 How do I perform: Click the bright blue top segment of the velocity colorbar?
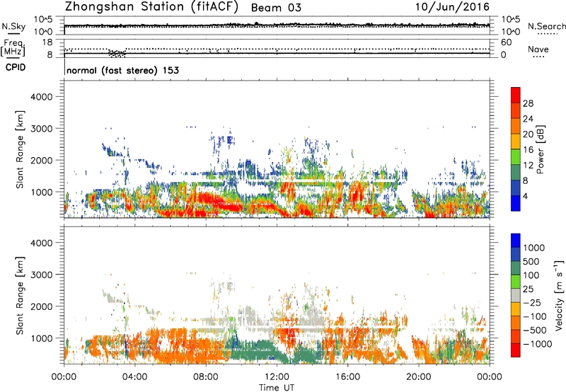pos(516,241)
